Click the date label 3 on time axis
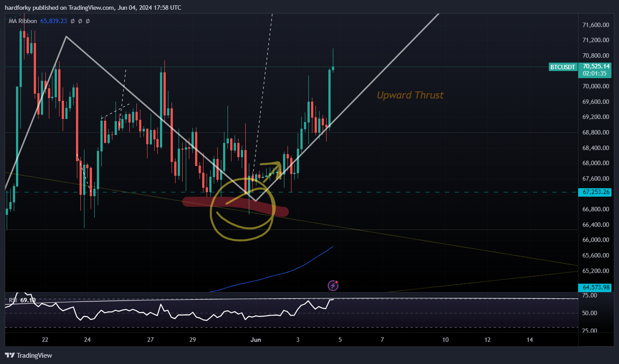 coord(298,340)
